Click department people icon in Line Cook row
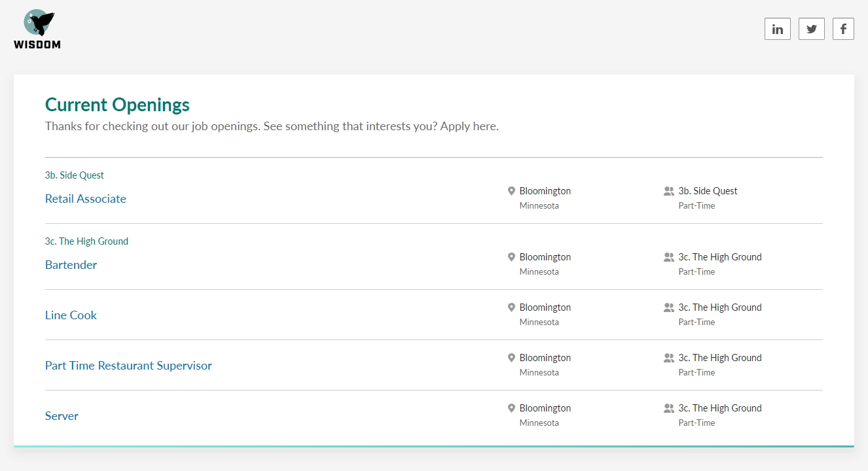Screen dimensions: 868x471 click(668, 307)
